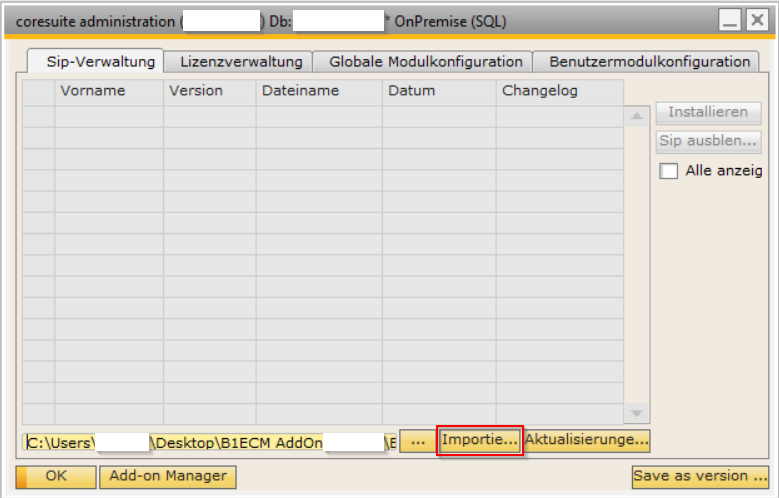Enable the Alle anzeigen checkbox
The image size is (779, 498).
click(x=668, y=171)
